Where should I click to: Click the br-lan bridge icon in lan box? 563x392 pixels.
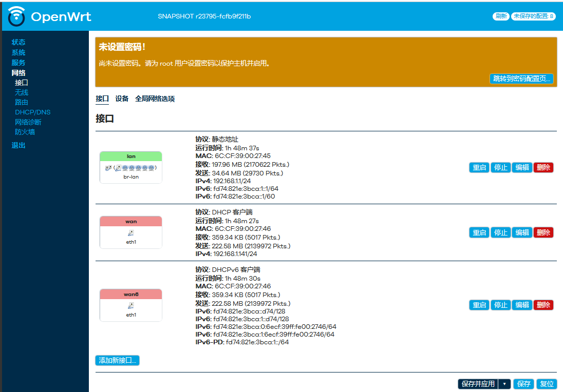coord(109,168)
